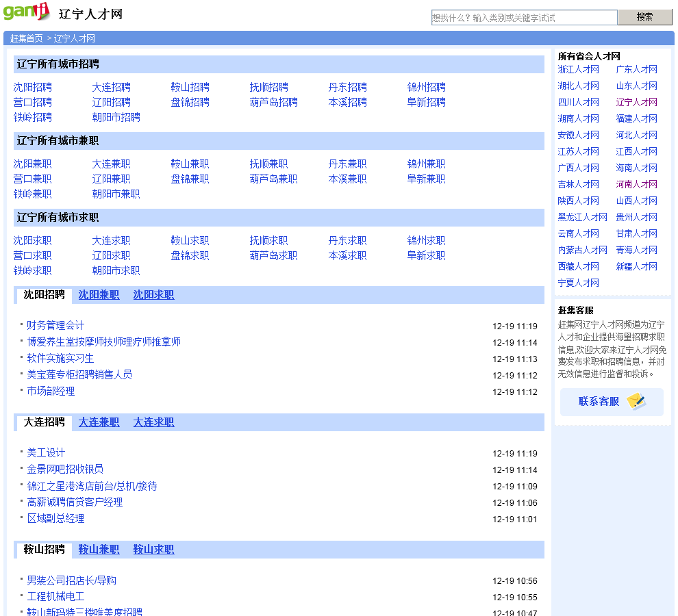Click the envelope icon beside 联系客服
This screenshot has height=616, width=678.
(x=636, y=402)
